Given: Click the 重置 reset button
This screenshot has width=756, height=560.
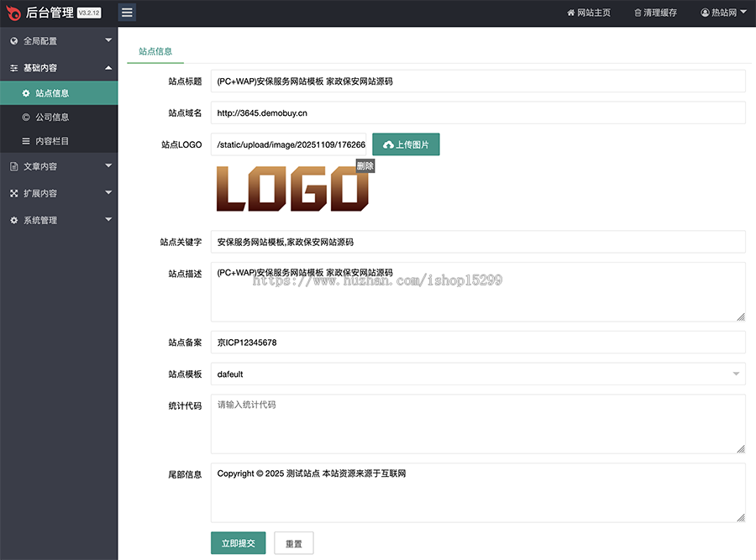Looking at the screenshot, I should pos(294,543).
